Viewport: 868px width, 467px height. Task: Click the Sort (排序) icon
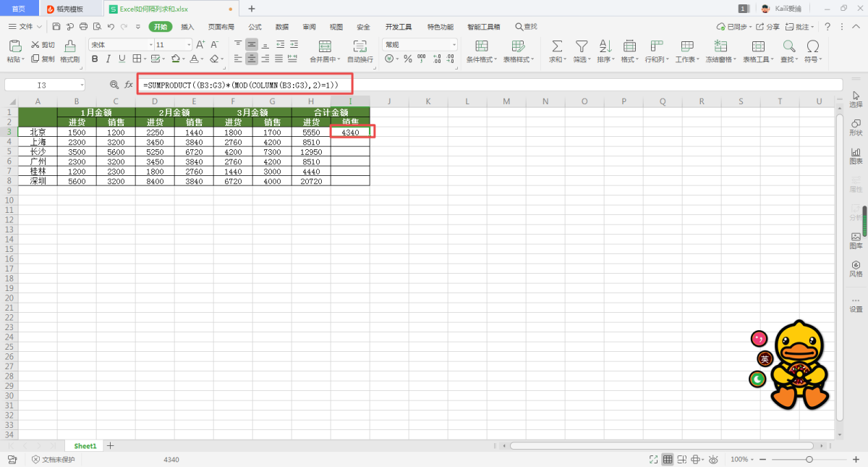[605, 47]
